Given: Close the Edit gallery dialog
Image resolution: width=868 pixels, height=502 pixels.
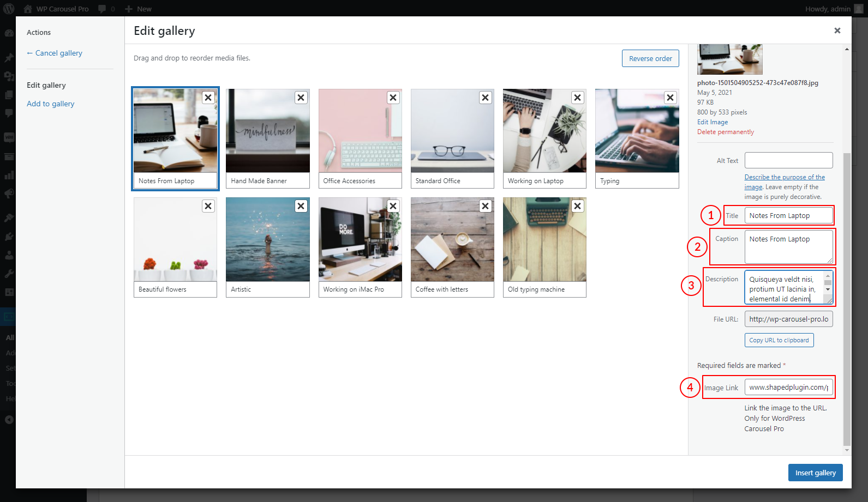Looking at the screenshot, I should tap(837, 31).
